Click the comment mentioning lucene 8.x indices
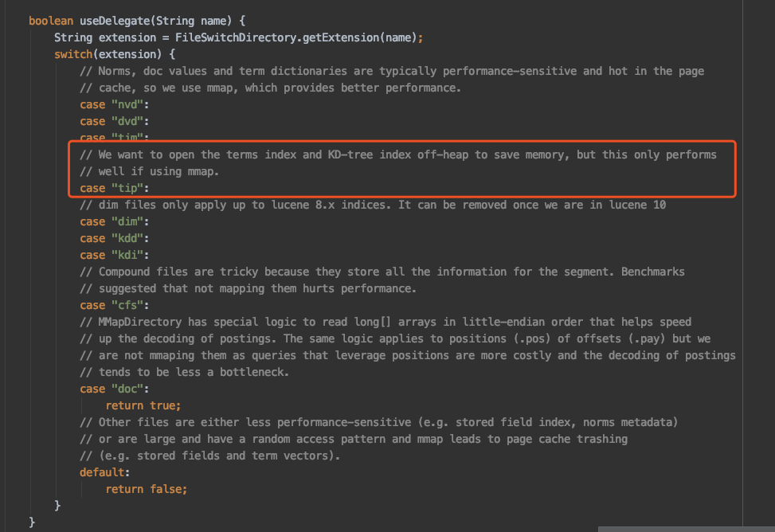The height and width of the screenshot is (532, 775). [x=373, y=205]
